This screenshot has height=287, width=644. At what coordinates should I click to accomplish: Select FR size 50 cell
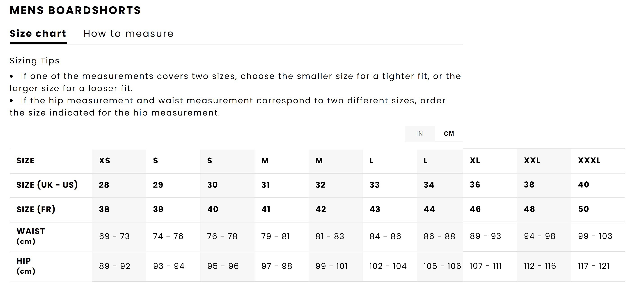pos(583,209)
